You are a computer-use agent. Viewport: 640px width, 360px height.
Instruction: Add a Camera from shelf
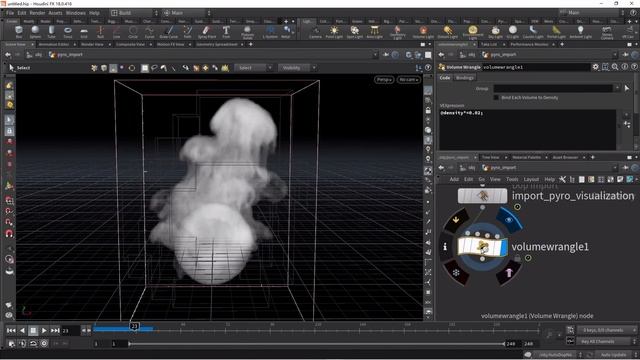(315, 32)
